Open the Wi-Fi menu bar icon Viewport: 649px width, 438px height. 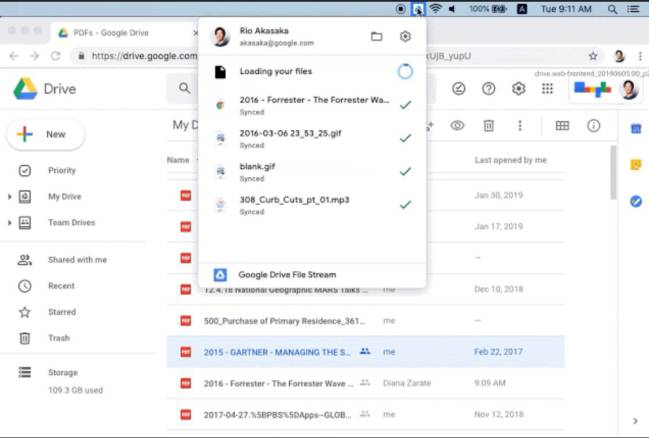tap(435, 9)
